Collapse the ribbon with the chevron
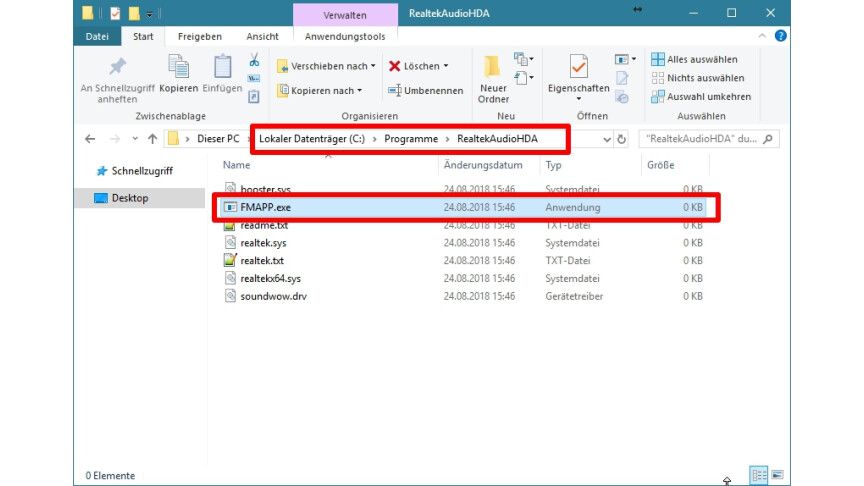Screen dimensions: 864x486 pyautogui.click(x=762, y=36)
